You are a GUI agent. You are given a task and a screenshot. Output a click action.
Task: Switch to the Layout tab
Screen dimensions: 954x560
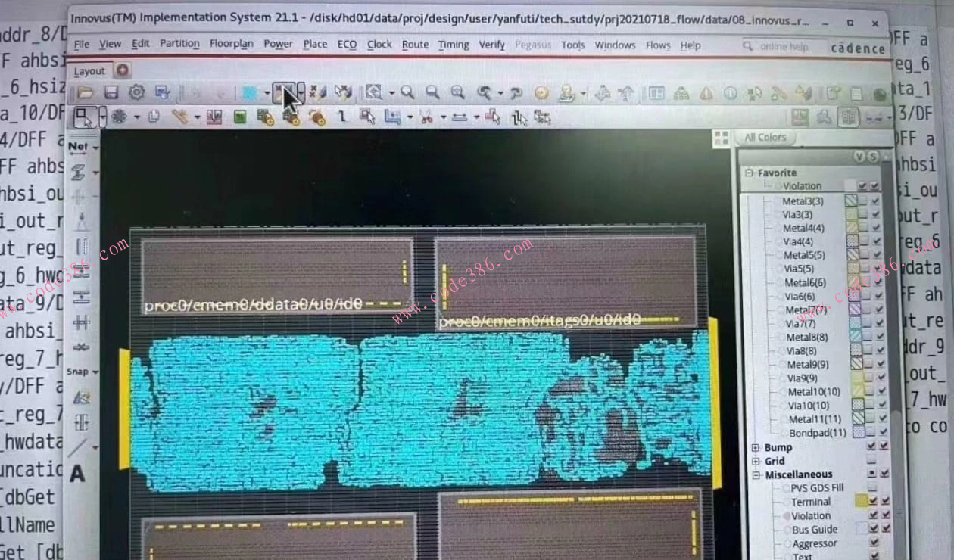point(89,71)
